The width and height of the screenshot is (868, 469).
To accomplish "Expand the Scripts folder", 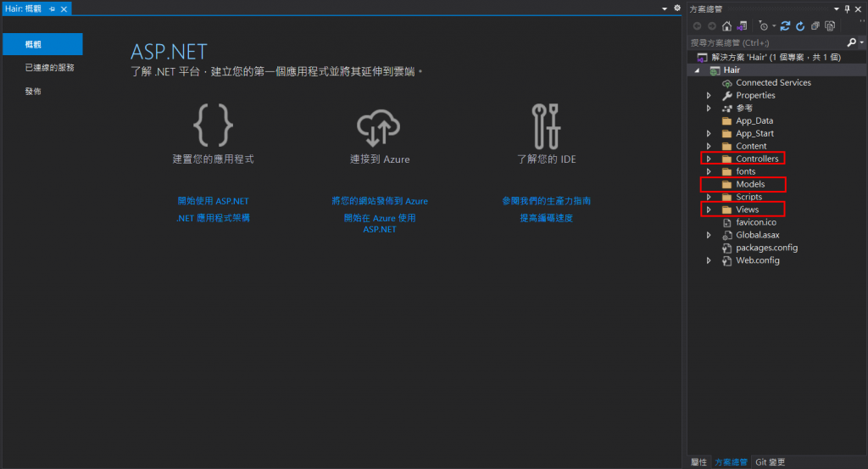I will [x=709, y=197].
